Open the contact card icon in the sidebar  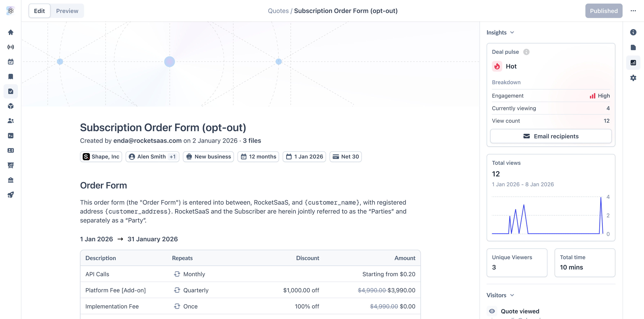tap(10, 150)
